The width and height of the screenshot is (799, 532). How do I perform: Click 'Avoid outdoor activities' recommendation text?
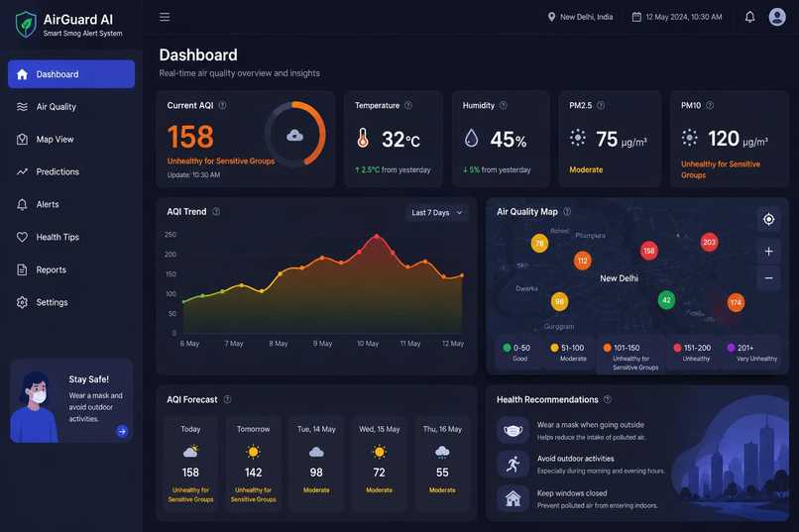click(x=575, y=459)
